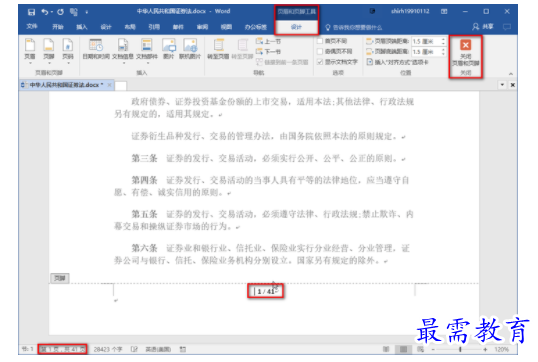Screen dimensions: 538x362
Task: Click the zoom in plus icon
Action: (x=485, y=349)
